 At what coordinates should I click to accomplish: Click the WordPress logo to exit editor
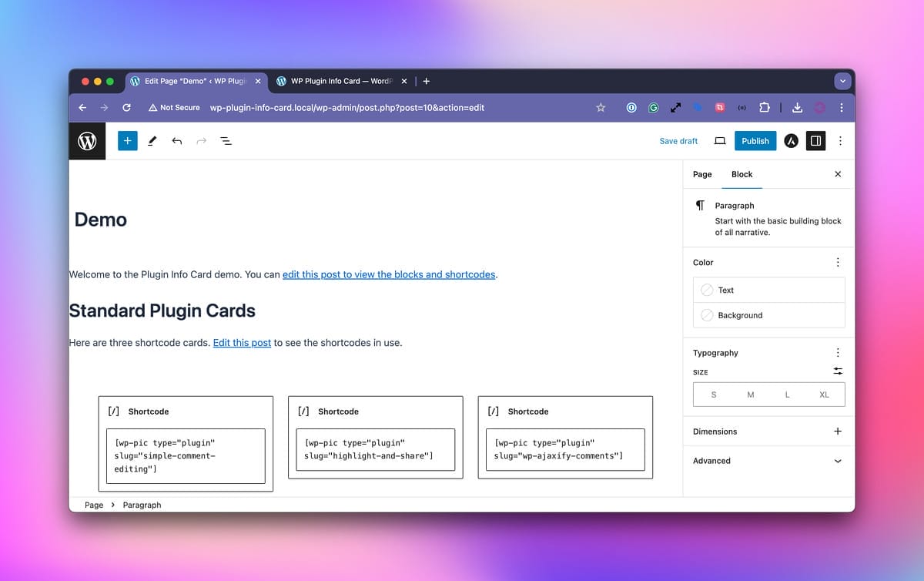coord(87,141)
